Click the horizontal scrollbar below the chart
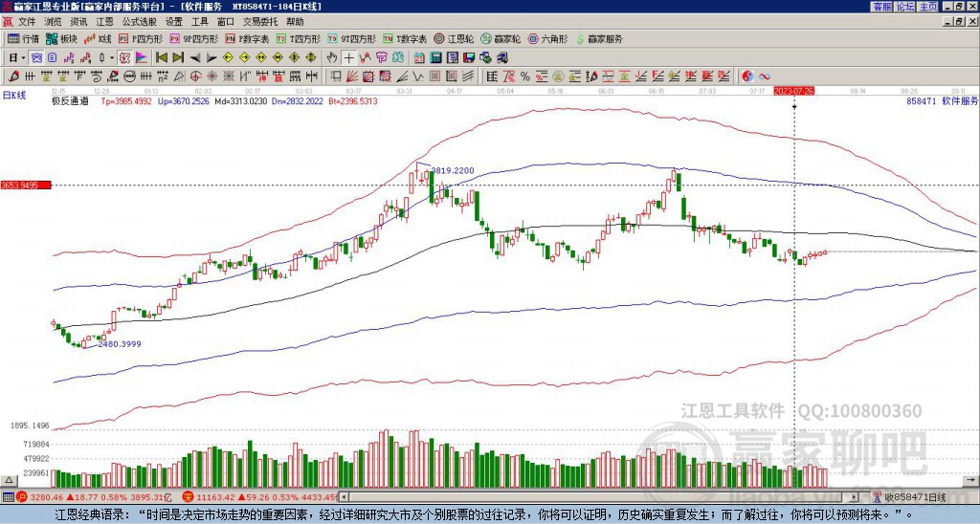980x524 pixels. [x=603, y=497]
